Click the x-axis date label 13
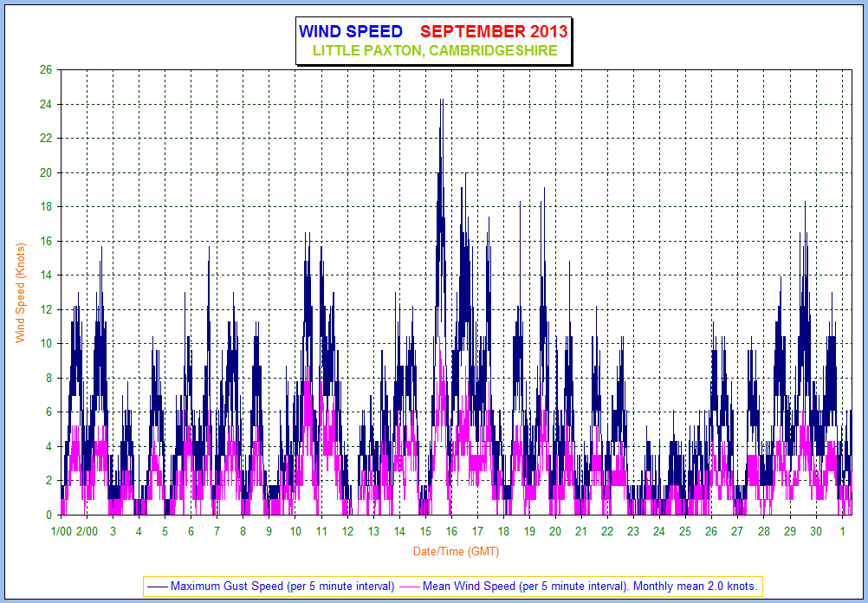Screen dimensions: 868x603 pyautogui.click(x=373, y=532)
